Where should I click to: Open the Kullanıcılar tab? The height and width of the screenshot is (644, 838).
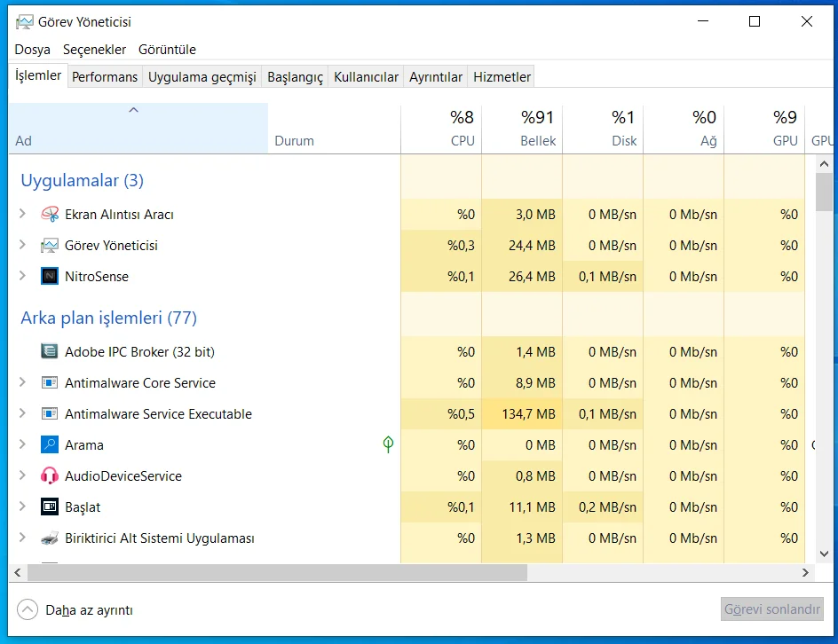pos(366,77)
